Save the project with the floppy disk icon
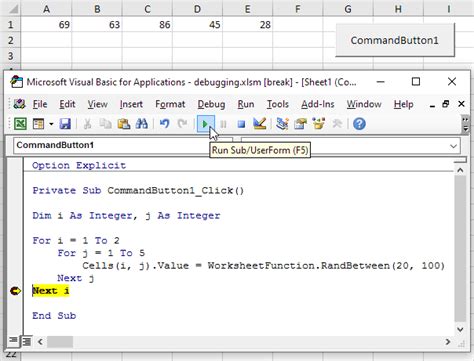 tap(65, 124)
